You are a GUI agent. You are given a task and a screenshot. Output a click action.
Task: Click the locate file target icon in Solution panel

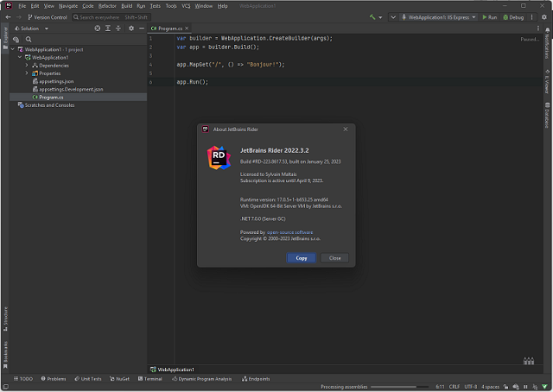tap(97, 28)
